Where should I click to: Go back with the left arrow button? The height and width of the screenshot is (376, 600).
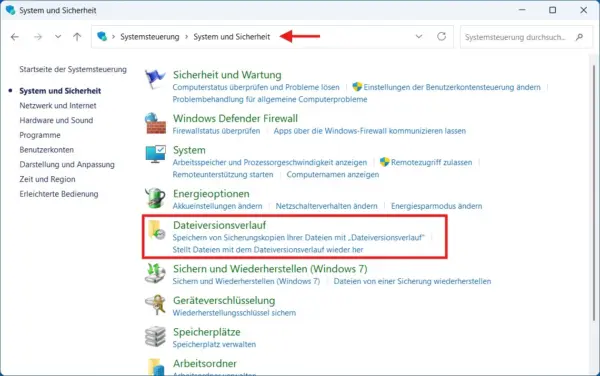coord(15,37)
